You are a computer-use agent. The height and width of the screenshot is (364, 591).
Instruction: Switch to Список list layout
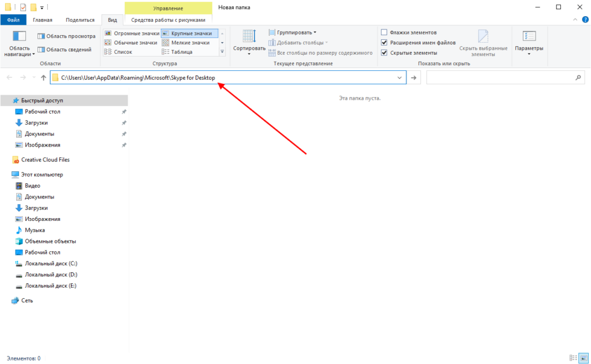pos(118,51)
